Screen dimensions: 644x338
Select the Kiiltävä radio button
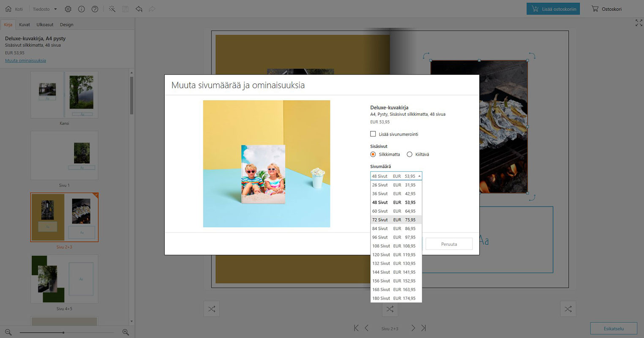pyautogui.click(x=409, y=154)
